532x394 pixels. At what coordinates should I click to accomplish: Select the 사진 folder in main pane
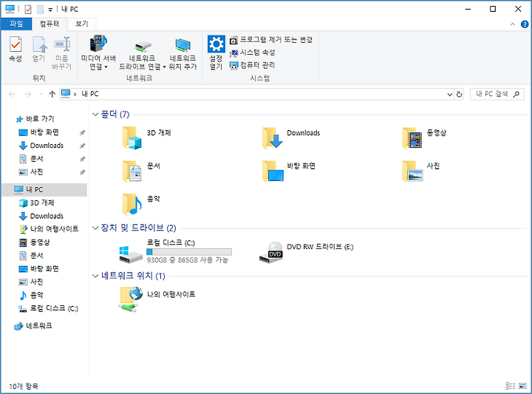tap(421, 171)
